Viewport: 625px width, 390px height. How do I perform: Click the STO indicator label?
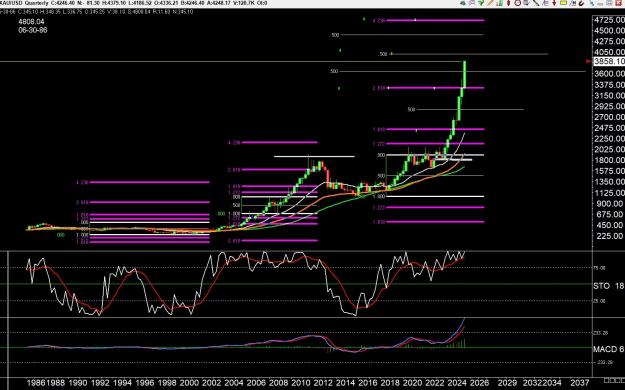(601, 286)
